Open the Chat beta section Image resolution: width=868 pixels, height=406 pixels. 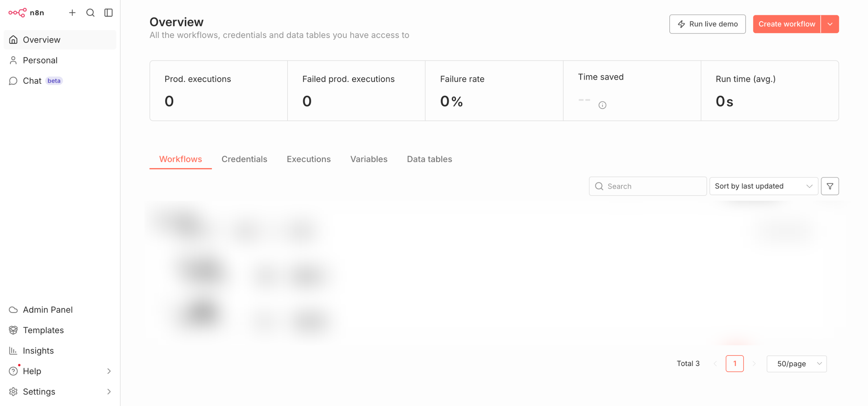[33, 81]
